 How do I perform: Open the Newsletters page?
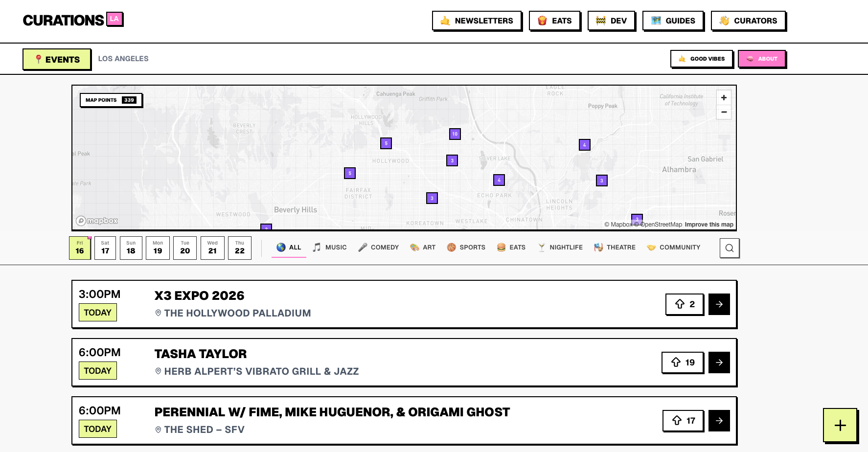477,21
